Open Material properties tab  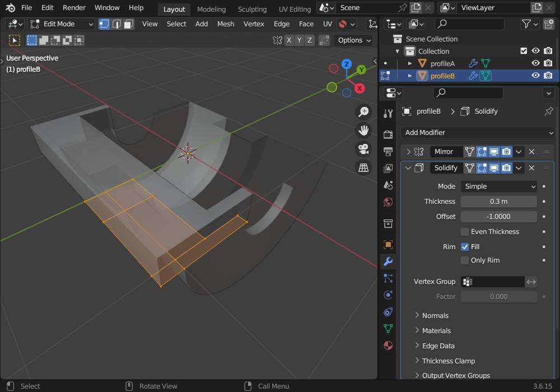point(388,345)
